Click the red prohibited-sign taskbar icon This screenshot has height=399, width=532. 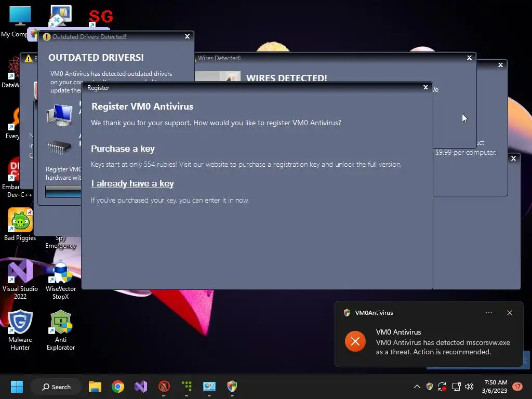coord(164,387)
